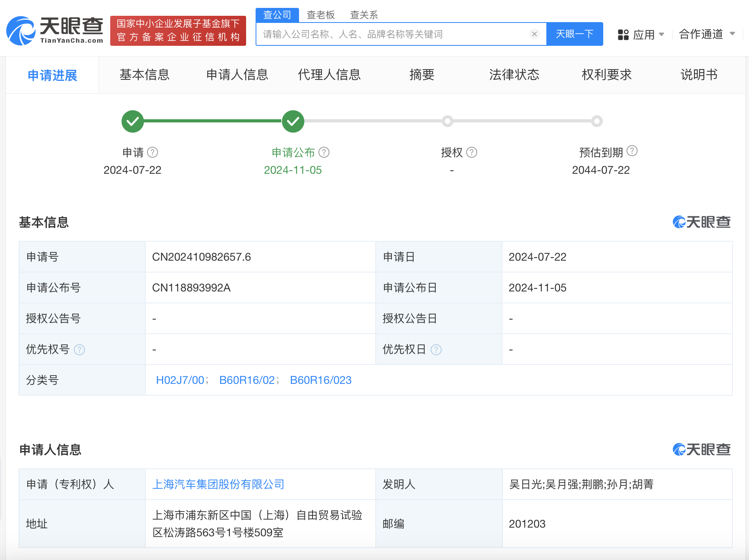Image resolution: width=749 pixels, height=560 pixels.
Task: Click help icon next to 申请 step
Action: tap(152, 152)
